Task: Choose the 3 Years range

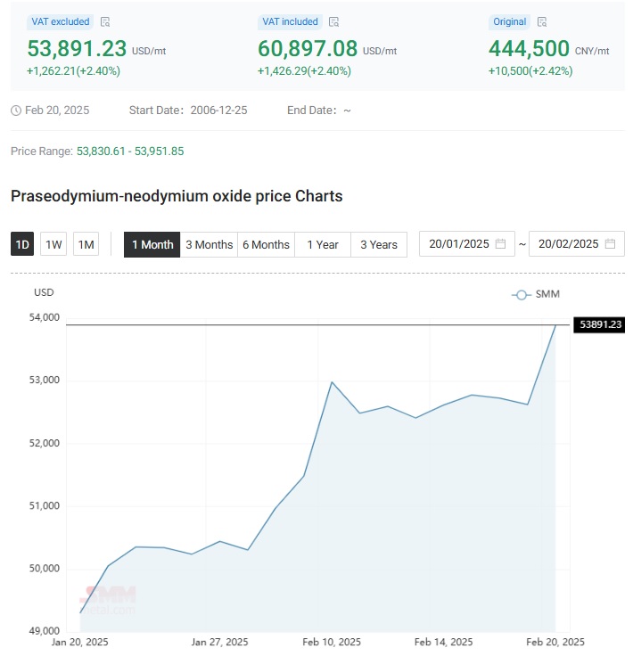Action: tap(379, 245)
